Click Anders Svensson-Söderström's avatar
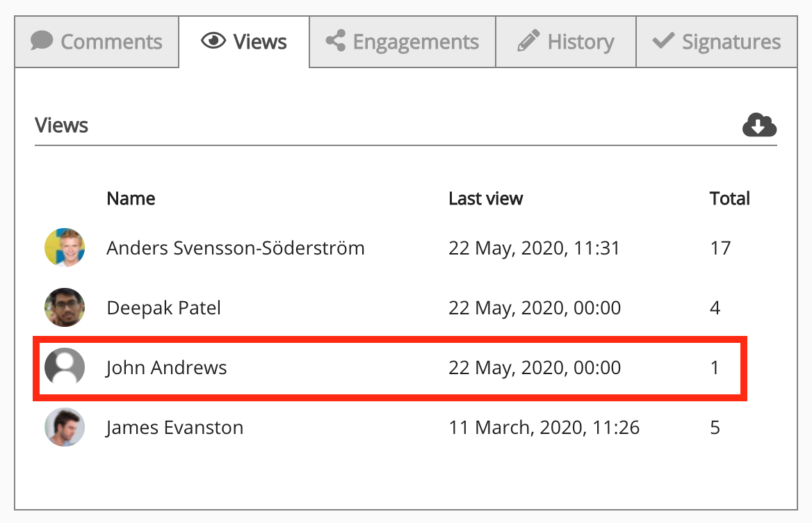The height and width of the screenshot is (523, 812). pos(65,248)
